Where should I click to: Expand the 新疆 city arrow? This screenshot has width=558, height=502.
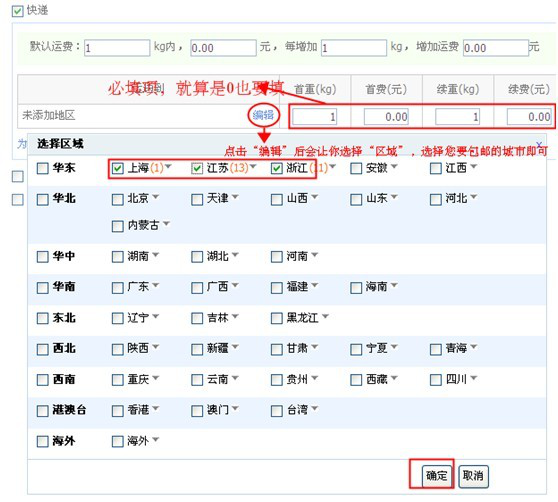(235, 347)
